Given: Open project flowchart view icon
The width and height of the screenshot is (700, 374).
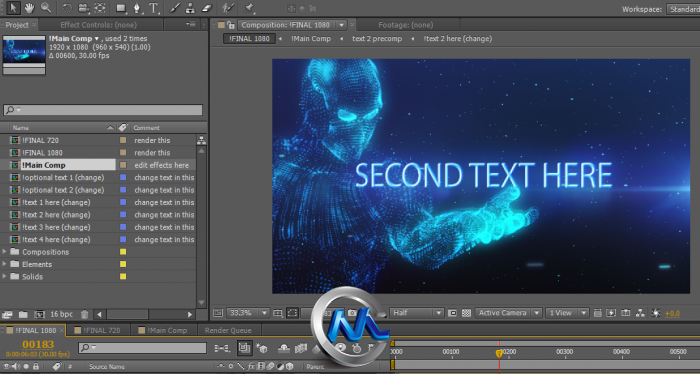Looking at the screenshot, I should (201, 140).
